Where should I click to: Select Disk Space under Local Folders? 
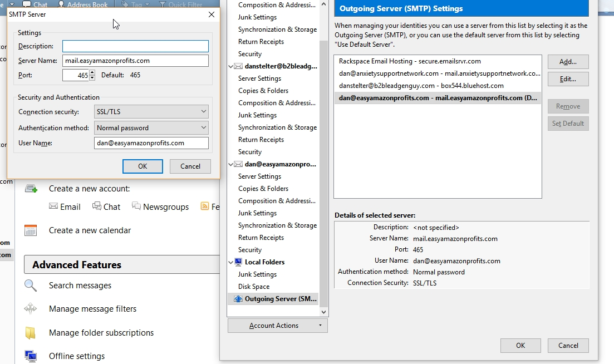point(254,287)
